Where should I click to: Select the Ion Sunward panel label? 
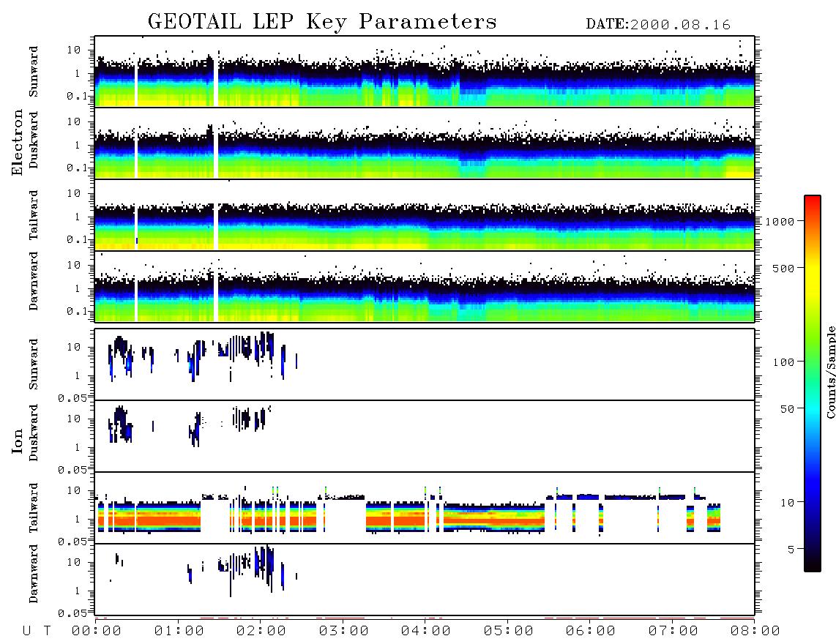point(34,364)
